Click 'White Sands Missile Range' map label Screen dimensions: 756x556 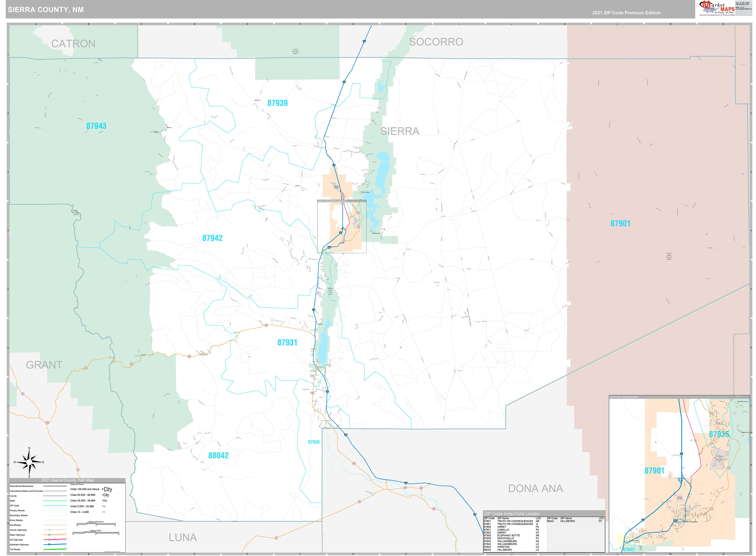pyautogui.click(x=669, y=256)
